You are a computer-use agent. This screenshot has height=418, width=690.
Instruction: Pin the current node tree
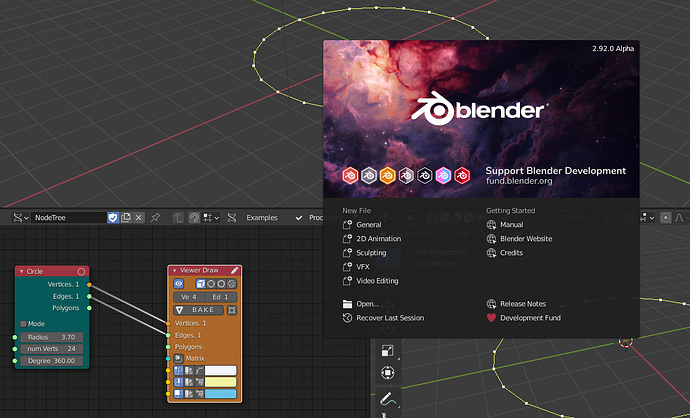155,217
